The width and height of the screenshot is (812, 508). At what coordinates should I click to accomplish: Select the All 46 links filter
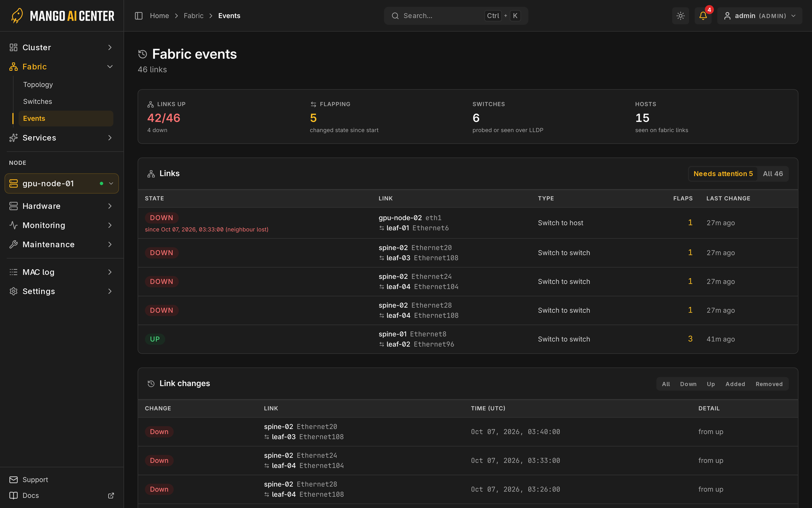[773, 174]
